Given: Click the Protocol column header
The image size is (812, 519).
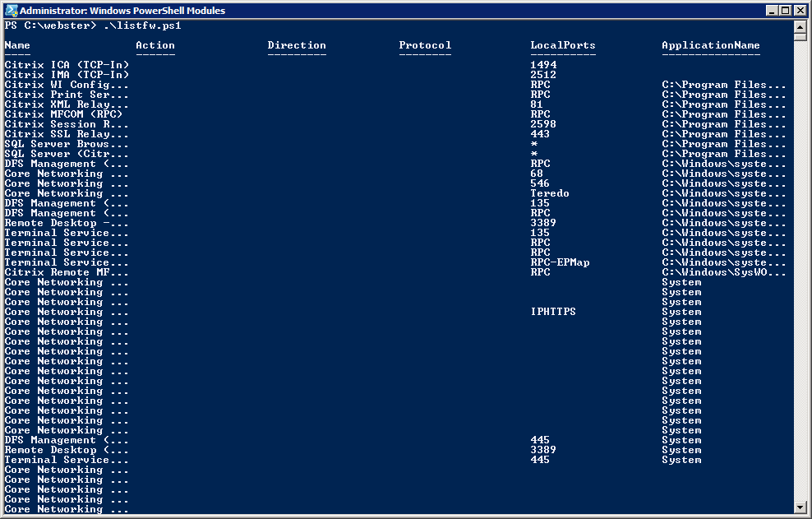Looking at the screenshot, I should [425, 45].
